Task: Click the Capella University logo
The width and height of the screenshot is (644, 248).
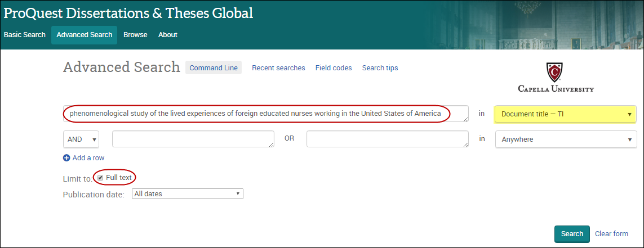Action: point(556,77)
